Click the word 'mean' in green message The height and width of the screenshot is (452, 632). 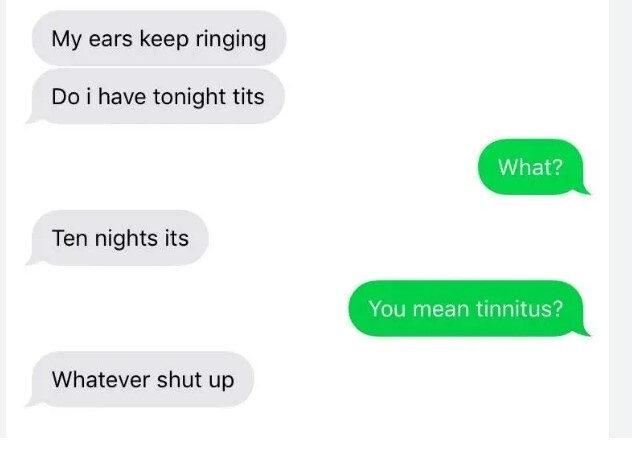click(x=441, y=309)
